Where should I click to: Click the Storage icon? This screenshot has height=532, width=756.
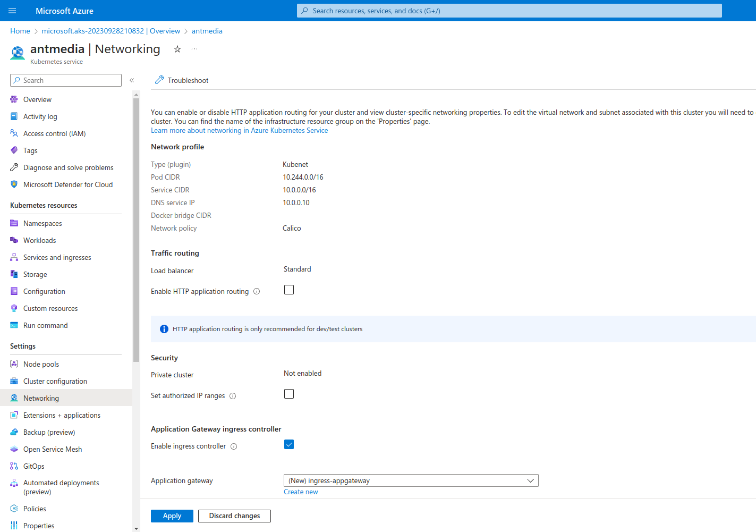click(x=14, y=274)
